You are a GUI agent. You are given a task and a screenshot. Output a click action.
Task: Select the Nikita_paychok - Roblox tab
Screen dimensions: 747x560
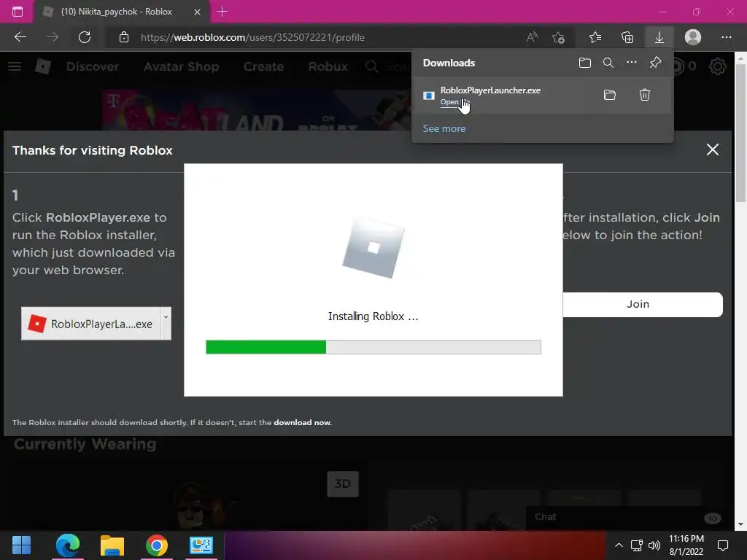pyautogui.click(x=122, y=12)
